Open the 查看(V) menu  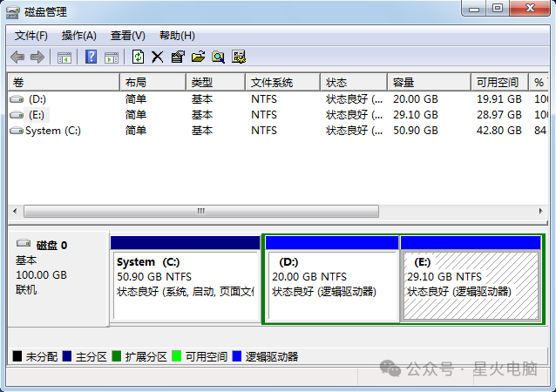coord(127,36)
